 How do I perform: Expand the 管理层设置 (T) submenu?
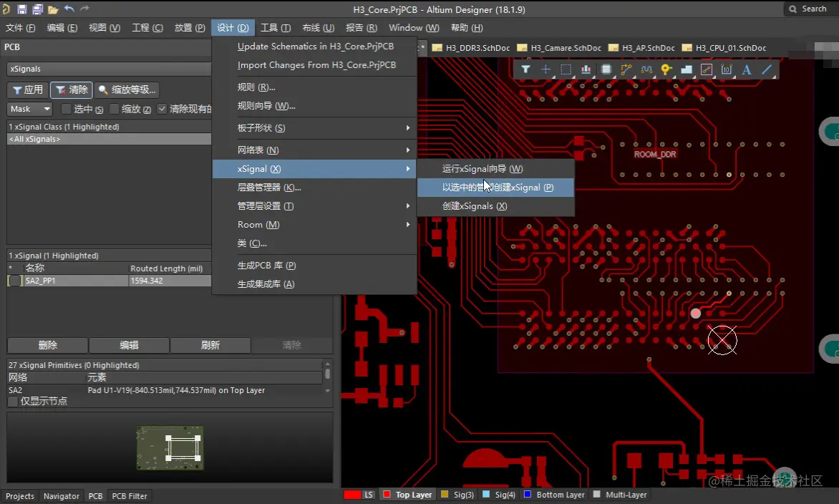pos(315,206)
